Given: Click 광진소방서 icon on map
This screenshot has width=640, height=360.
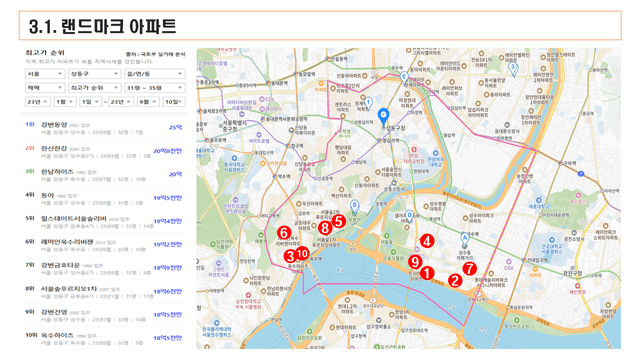Looking at the screenshot, I should [x=574, y=233].
